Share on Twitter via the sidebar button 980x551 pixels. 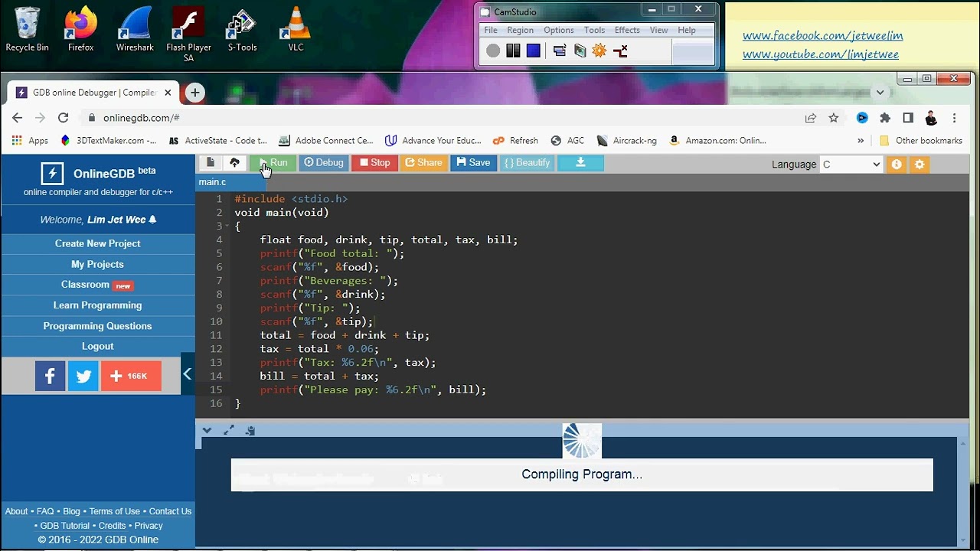click(x=83, y=376)
